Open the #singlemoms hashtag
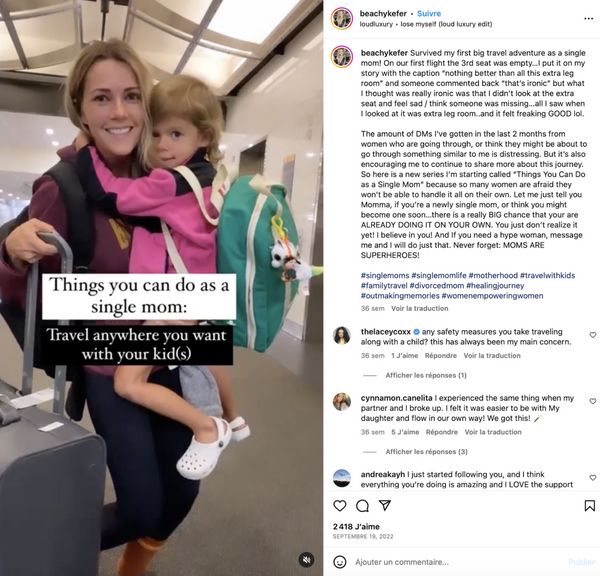 [x=385, y=275]
